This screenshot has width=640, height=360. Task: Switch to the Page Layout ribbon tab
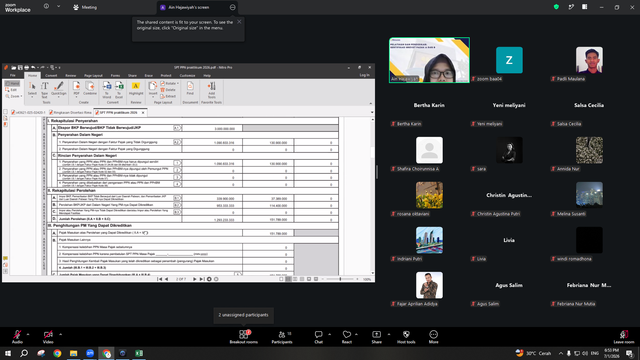(93, 76)
